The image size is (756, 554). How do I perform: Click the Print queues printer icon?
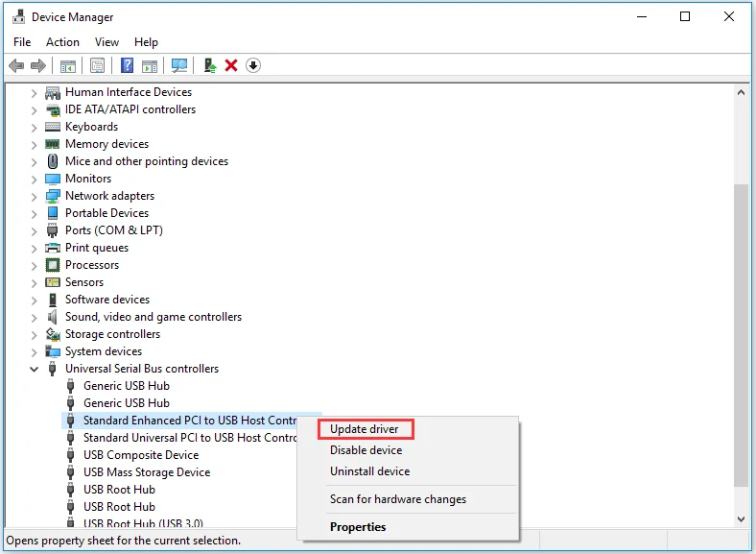point(53,248)
